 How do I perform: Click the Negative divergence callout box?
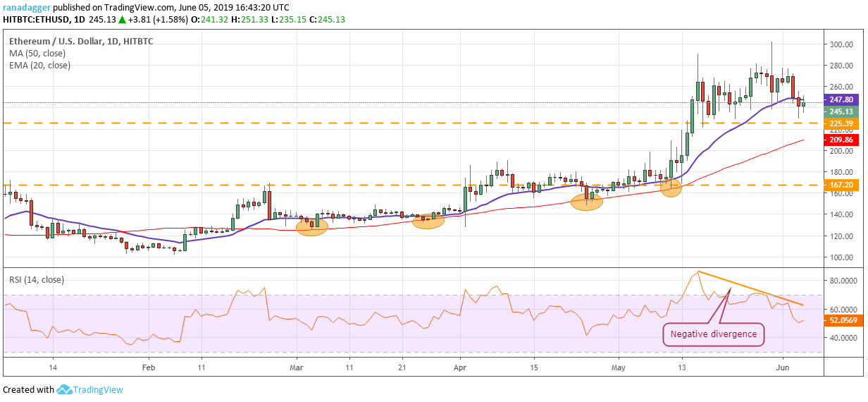point(714,334)
